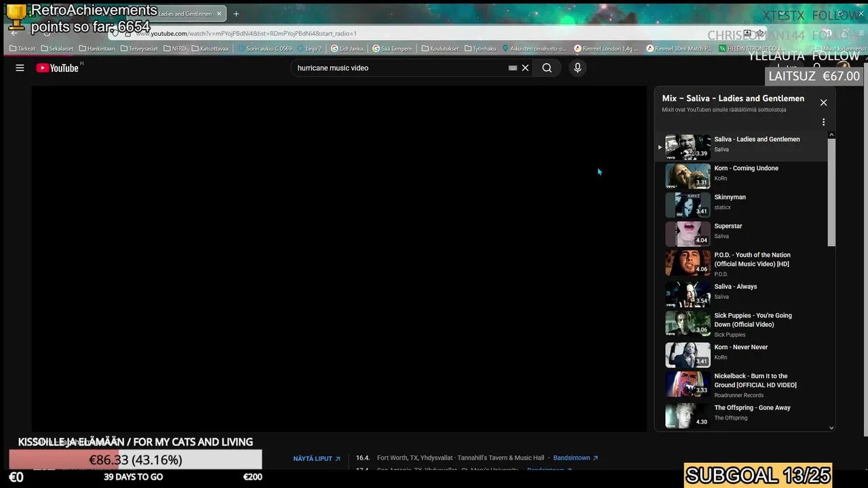Open the Katsottavaa bookmarks folder
Viewport: 868px width, 488px height.
210,49
